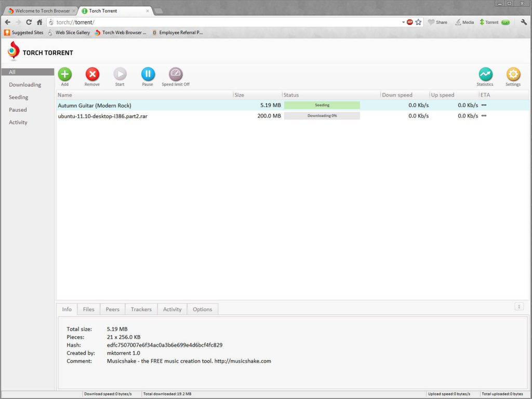Image resolution: width=532 pixels, height=399 pixels.
Task: Open the Statistics view
Action: tap(485, 74)
